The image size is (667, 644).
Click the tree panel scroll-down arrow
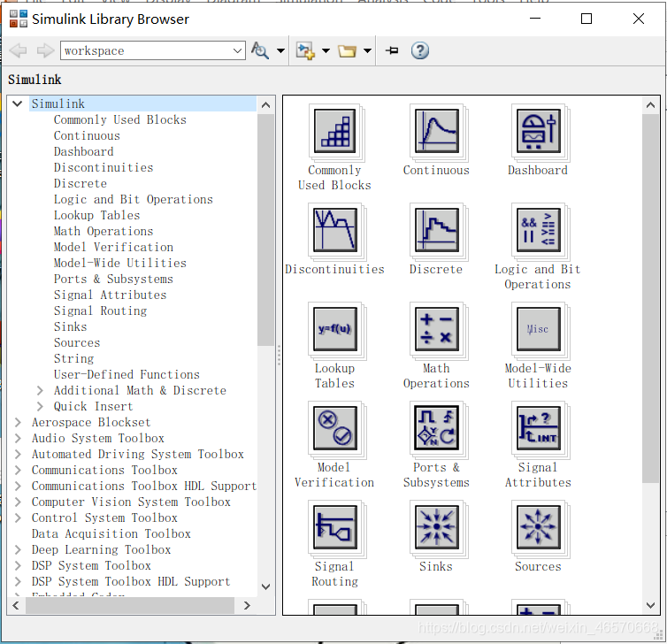click(266, 587)
